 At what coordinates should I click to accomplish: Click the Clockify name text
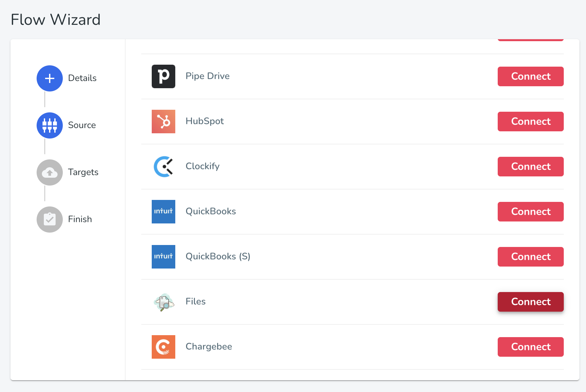(x=203, y=166)
